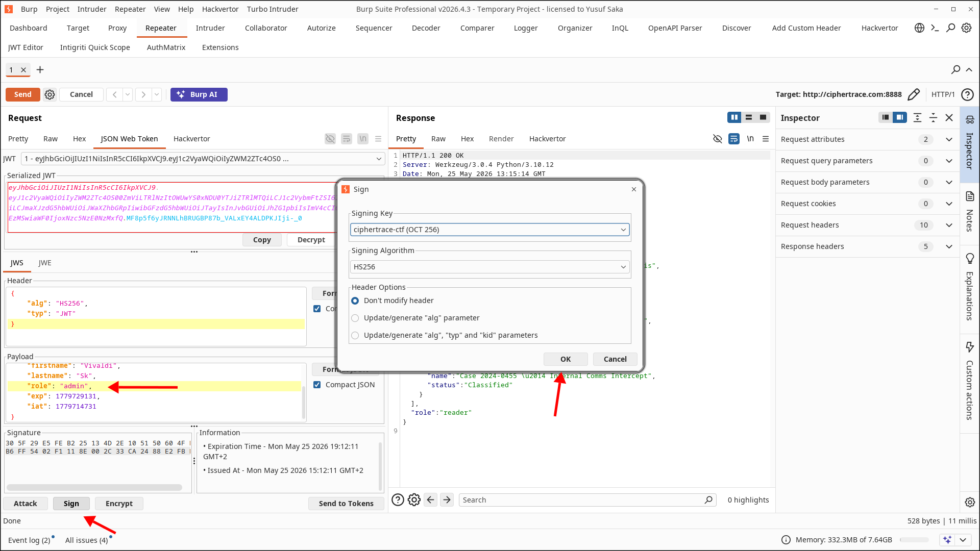Image resolution: width=980 pixels, height=551 pixels.
Task: Toggle Compact JSON checkbox for Header
Action: tap(317, 309)
